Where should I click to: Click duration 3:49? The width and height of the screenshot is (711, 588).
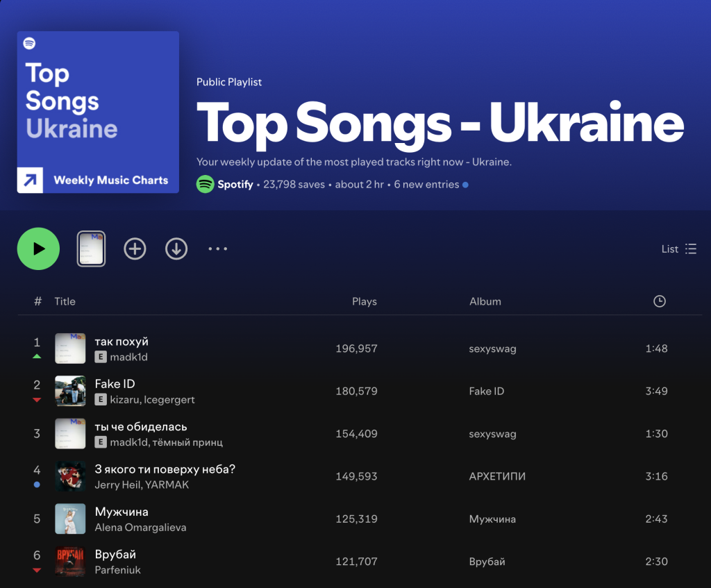click(x=657, y=392)
